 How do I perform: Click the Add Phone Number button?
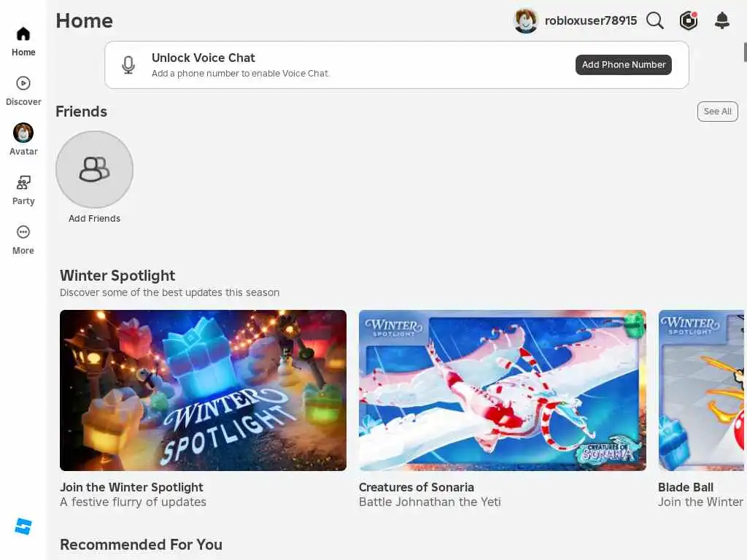click(623, 65)
